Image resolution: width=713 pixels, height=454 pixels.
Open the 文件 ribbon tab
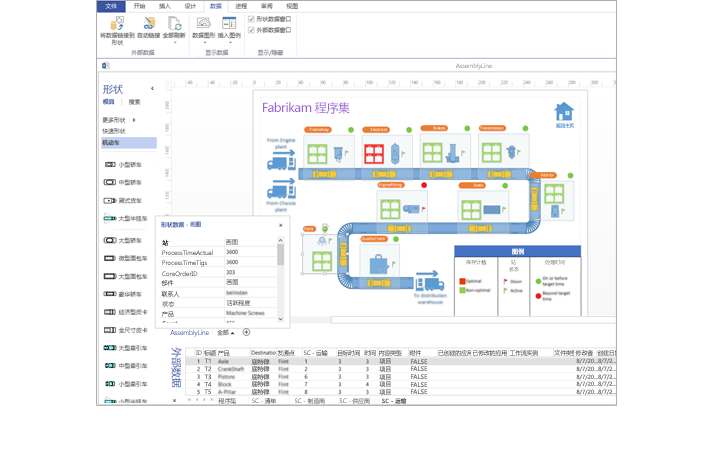point(111,6)
